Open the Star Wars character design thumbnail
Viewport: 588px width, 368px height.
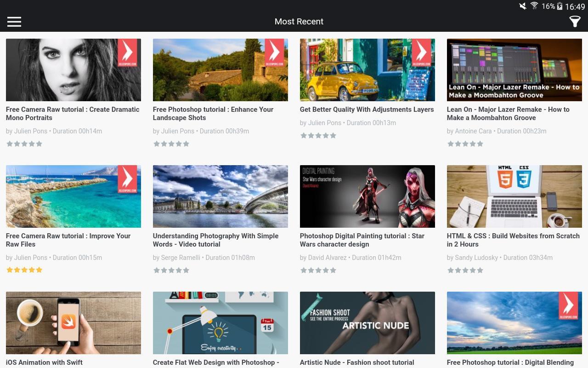(x=367, y=196)
